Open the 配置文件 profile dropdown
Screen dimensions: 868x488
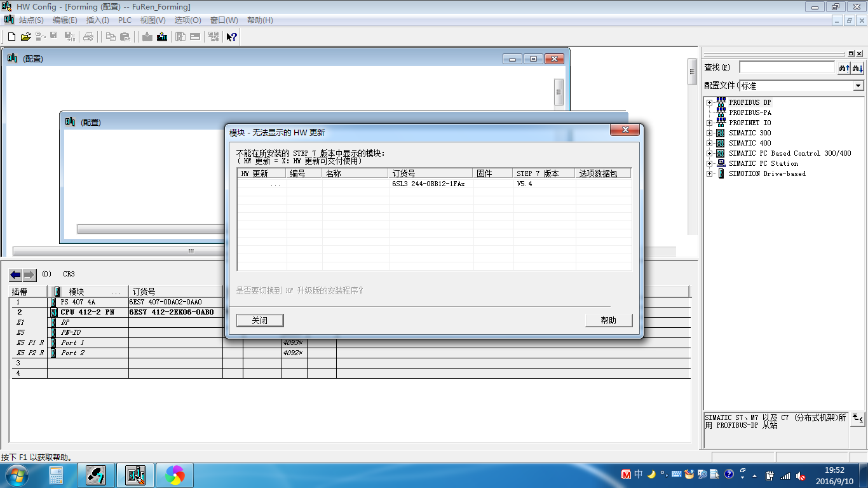858,86
